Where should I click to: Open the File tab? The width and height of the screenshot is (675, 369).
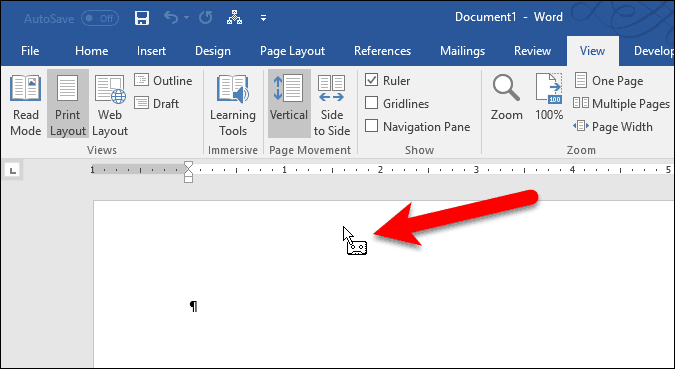[x=30, y=51]
